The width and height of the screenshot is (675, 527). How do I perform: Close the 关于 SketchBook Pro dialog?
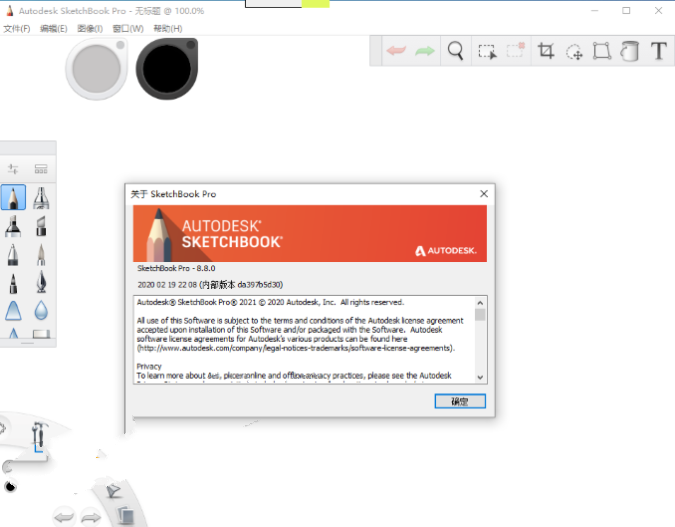[x=484, y=194]
